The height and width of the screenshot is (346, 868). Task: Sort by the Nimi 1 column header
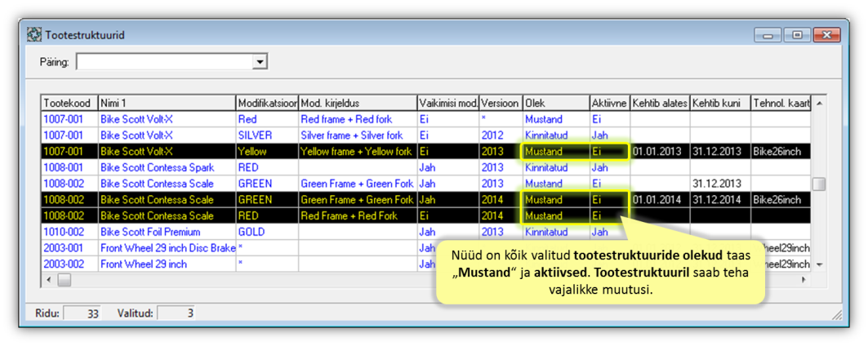pyautogui.click(x=167, y=104)
